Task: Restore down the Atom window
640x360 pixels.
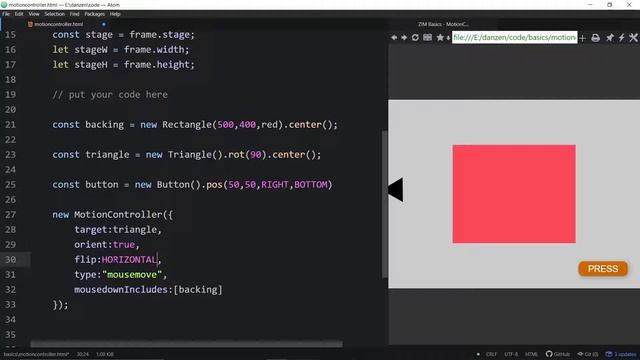Action: [x=609, y=4]
